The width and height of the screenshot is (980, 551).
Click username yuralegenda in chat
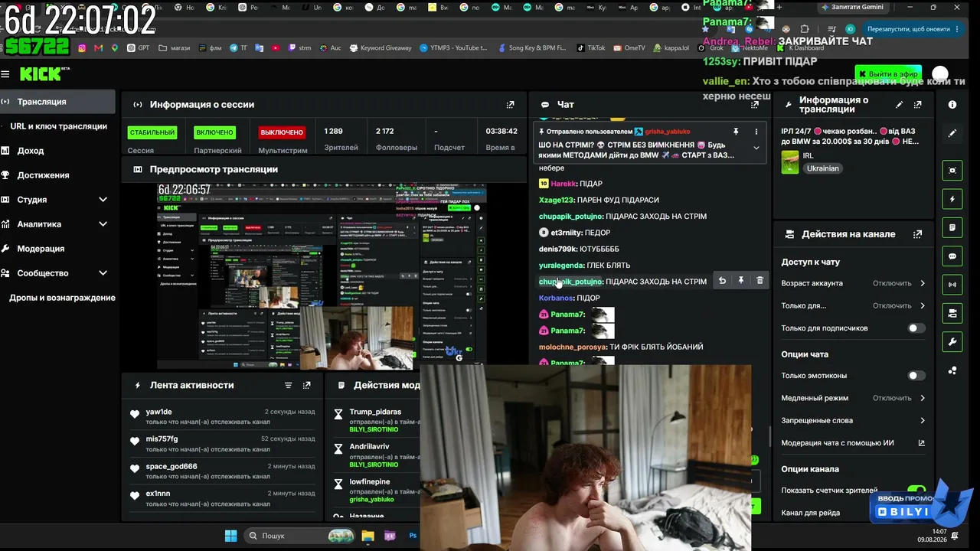pos(561,266)
